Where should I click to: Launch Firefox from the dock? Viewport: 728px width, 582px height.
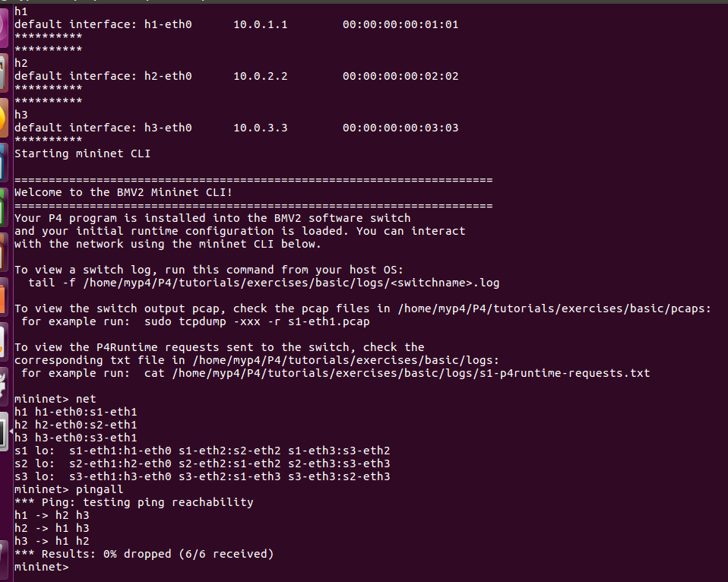4,117
